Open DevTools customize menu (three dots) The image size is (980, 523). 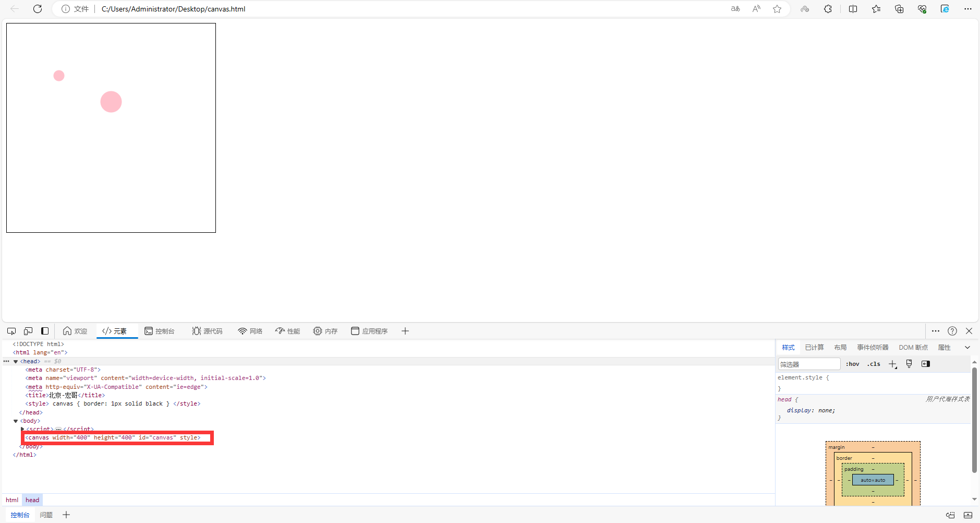pos(936,331)
